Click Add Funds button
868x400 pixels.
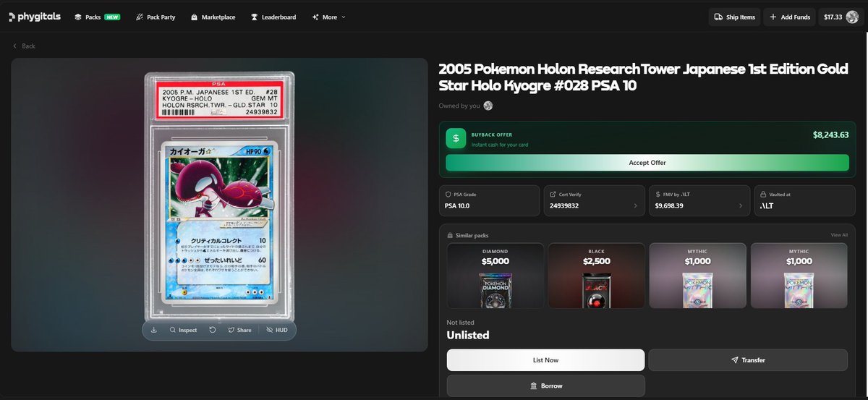click(790, 17)
